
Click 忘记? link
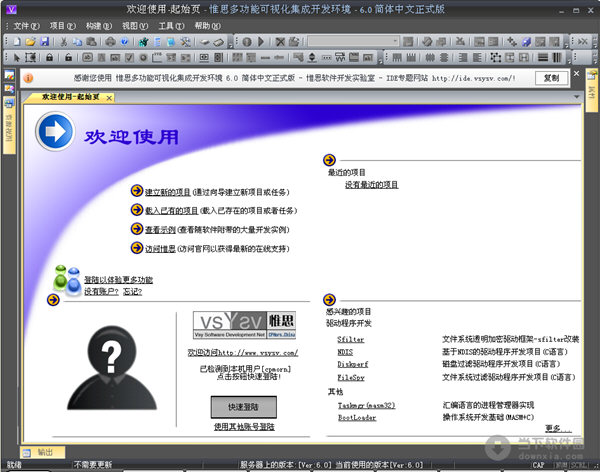click(x=132, y=292)
